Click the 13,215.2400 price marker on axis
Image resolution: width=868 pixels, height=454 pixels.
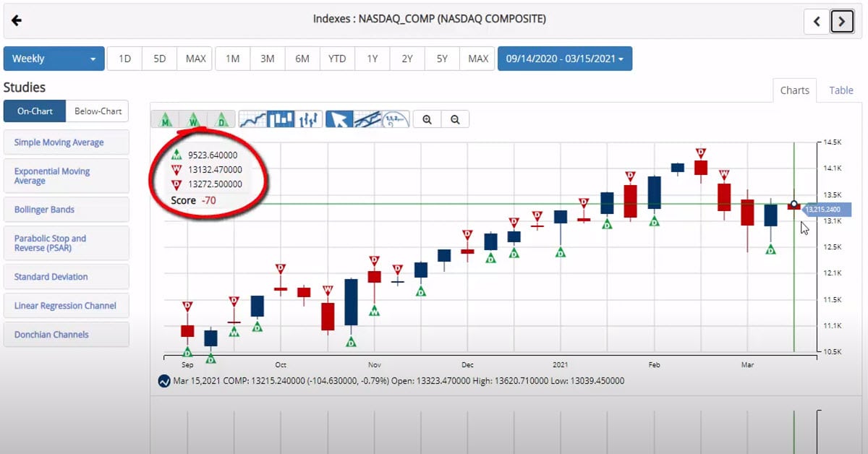822,210
